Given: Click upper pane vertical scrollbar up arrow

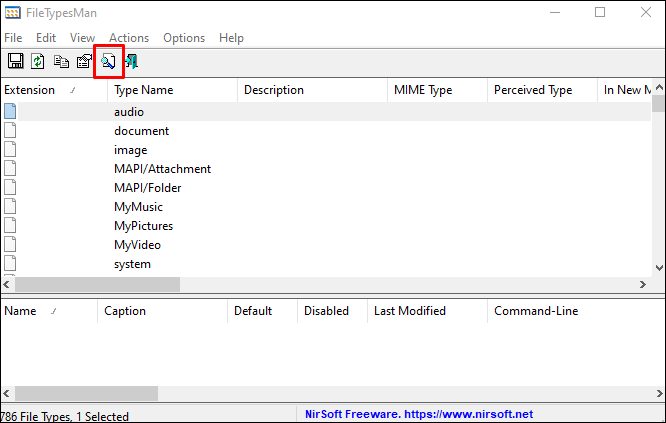Looking at the screenshot, I should 659,87.
